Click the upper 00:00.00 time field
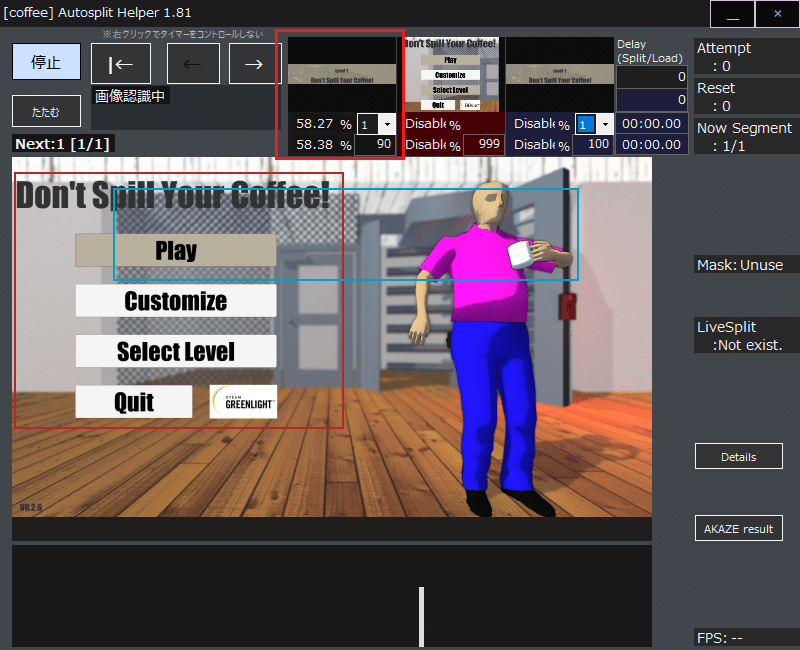Screen dimensions: 800x650 652,124
